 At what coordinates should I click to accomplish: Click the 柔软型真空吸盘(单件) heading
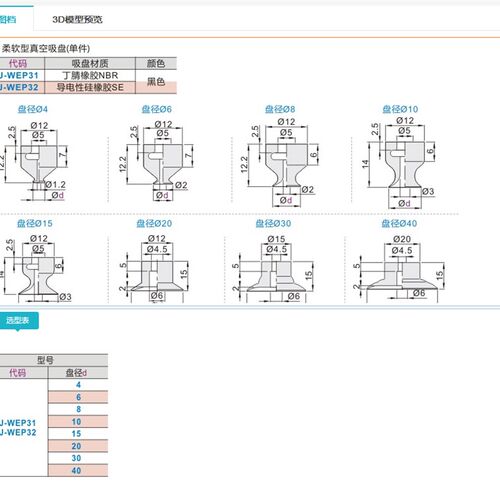tap(46, 49)
